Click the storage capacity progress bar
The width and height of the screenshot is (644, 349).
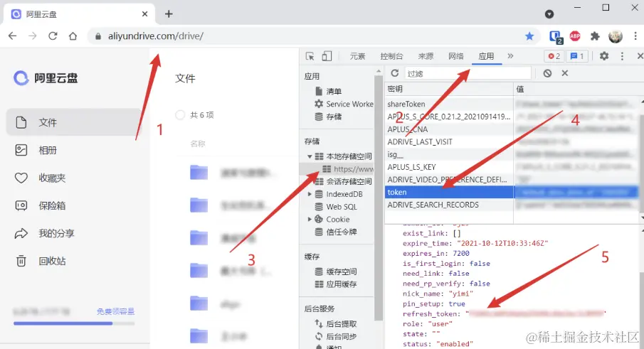coord(74,323)
